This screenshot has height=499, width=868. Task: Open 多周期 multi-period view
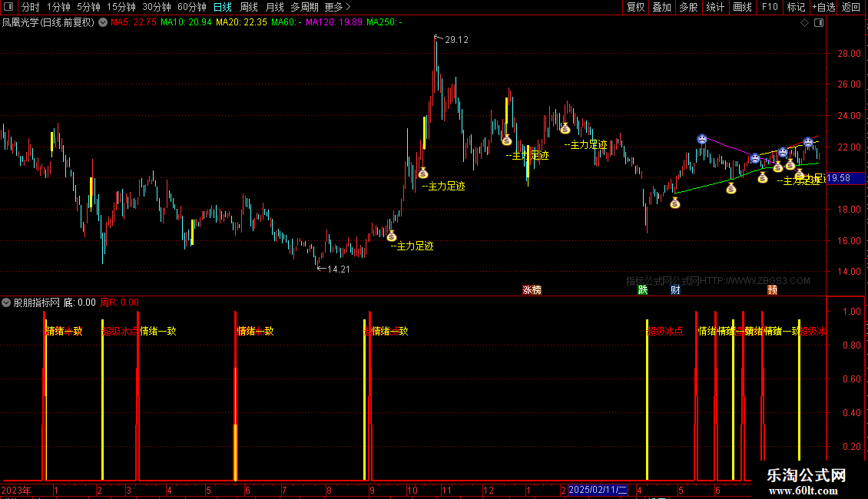point(304,7)
